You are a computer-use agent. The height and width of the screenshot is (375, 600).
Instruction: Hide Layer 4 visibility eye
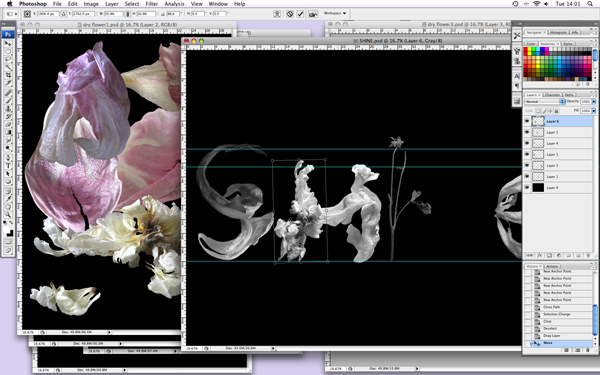point(527,143)
